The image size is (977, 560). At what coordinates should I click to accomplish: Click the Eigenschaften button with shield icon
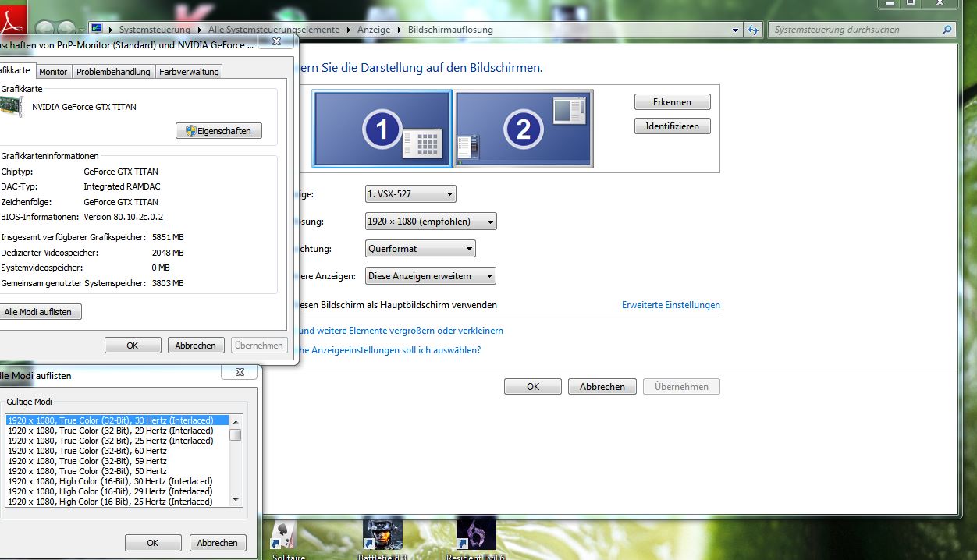point(218,131)
